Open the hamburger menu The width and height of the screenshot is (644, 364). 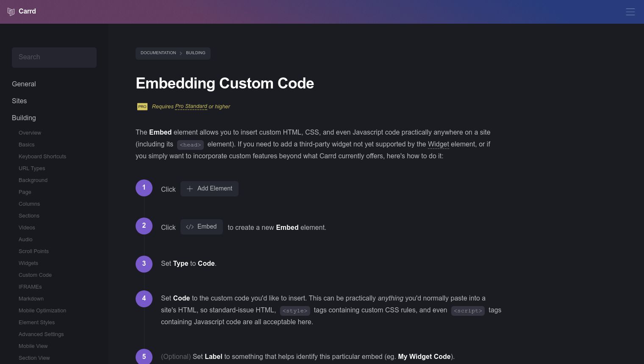tap(630, 12)
